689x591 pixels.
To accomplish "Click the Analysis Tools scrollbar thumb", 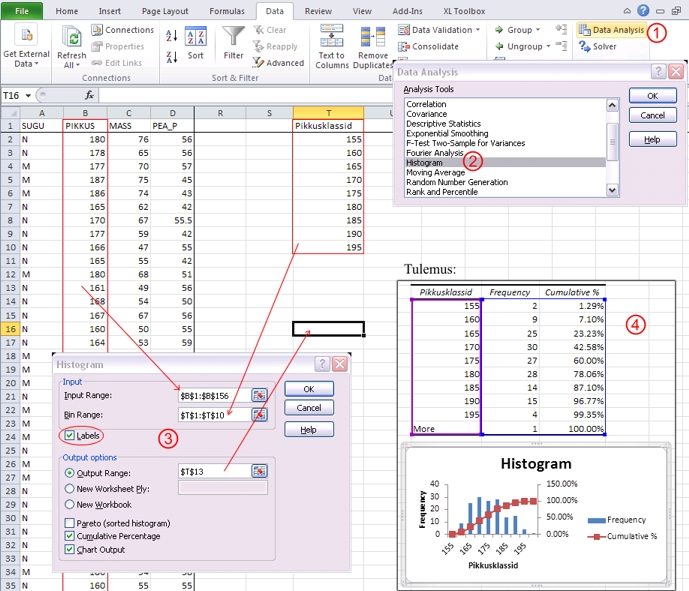I will point(612,141).
